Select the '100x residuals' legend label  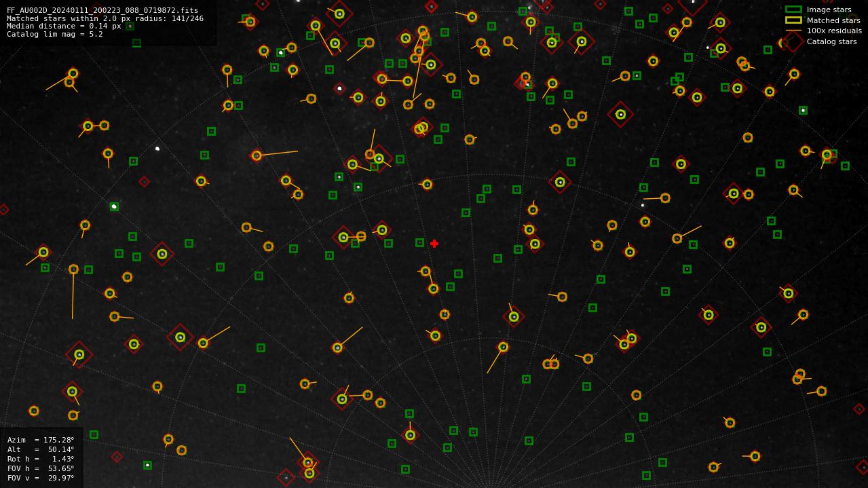coord(834,31)
